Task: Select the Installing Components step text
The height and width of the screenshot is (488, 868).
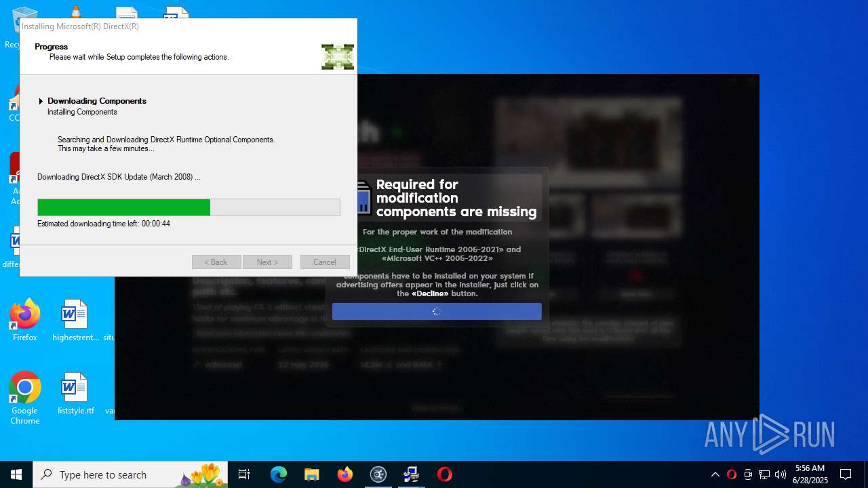Action: 82,112
